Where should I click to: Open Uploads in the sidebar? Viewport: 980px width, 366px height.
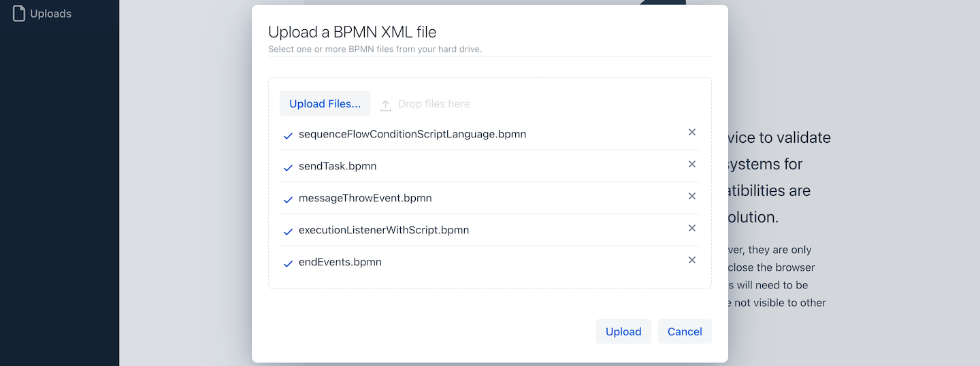(50, 14)
